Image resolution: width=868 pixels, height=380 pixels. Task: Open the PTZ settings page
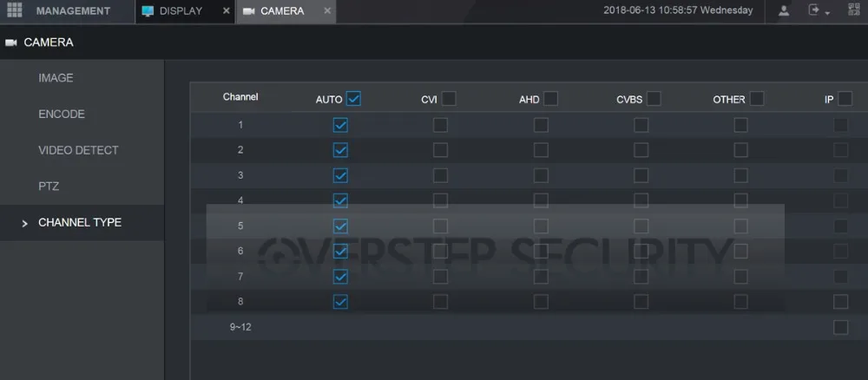82,187
